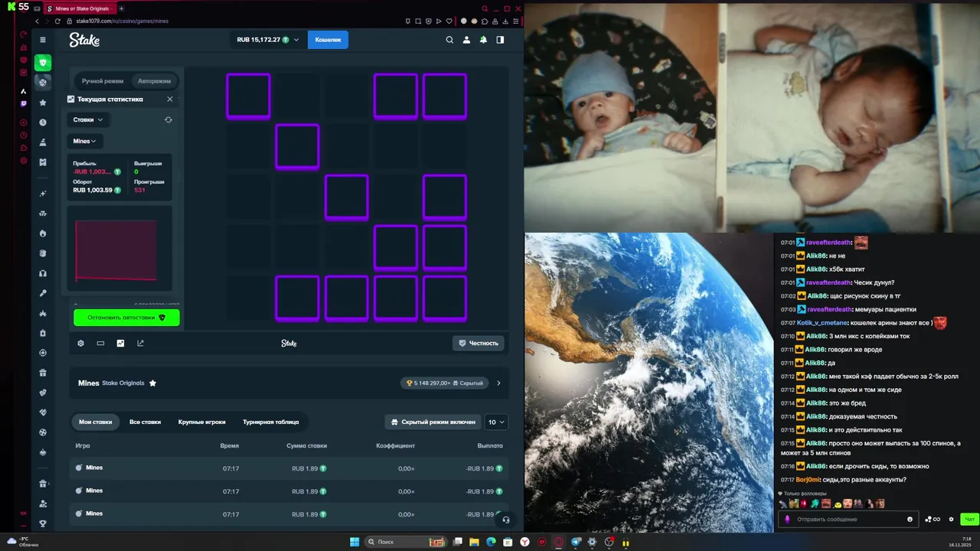Screen dimensions: 980x551
Task: Click the "Кошелек" wallet button
Action: tap(328, 40)
